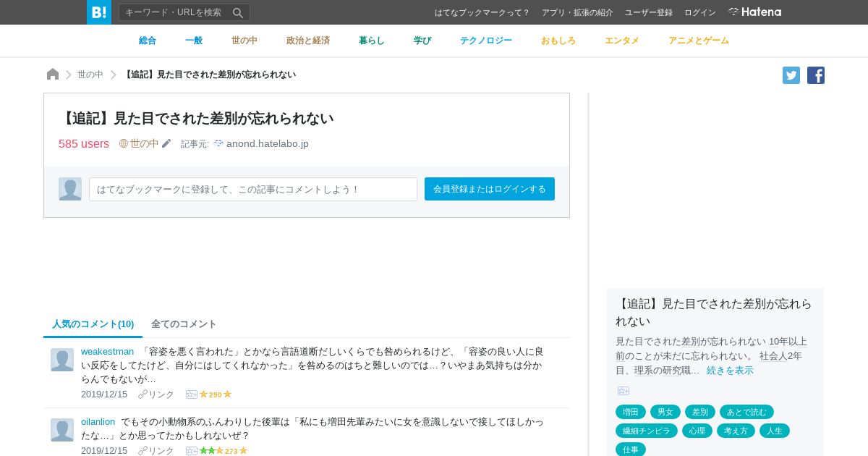
Task: Click the 273 star count on oilanlion's comment
Action: [231, 451]
